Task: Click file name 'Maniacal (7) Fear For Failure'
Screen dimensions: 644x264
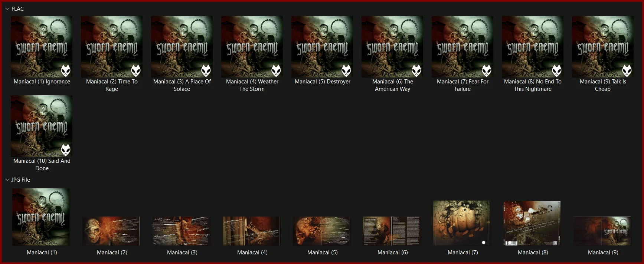Action: click(462, 85)
